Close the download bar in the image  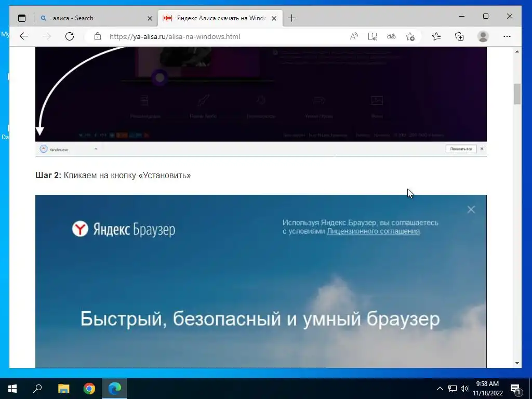click(482, 149)
